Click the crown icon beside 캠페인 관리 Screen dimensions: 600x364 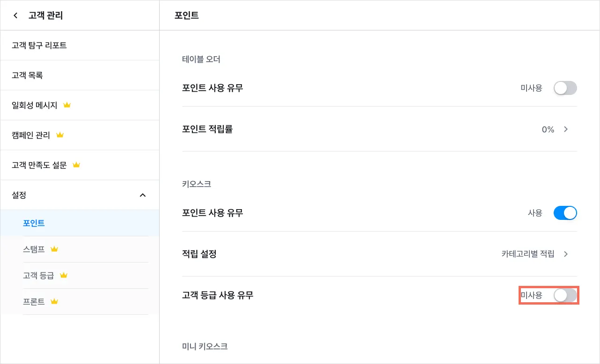point(59,135)
